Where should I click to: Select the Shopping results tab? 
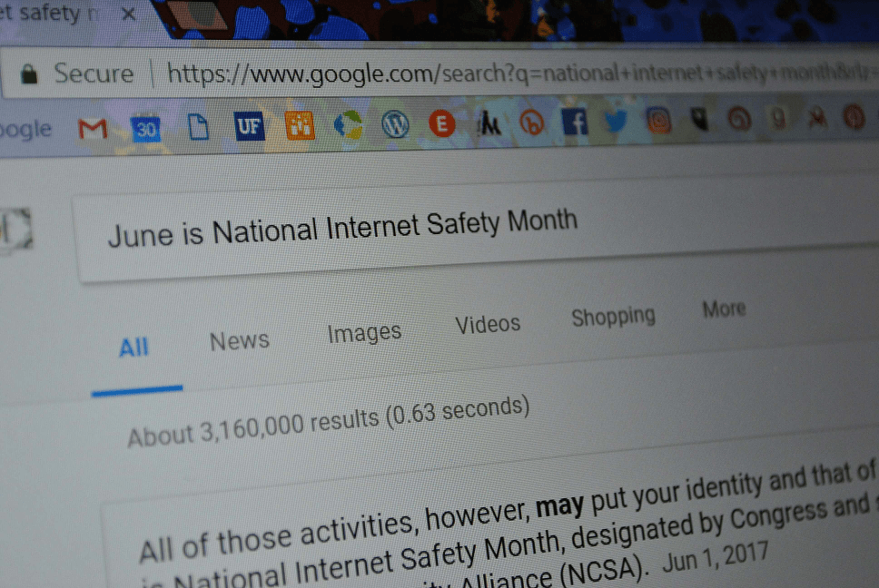pyautogui.click(x=613, y=317)
